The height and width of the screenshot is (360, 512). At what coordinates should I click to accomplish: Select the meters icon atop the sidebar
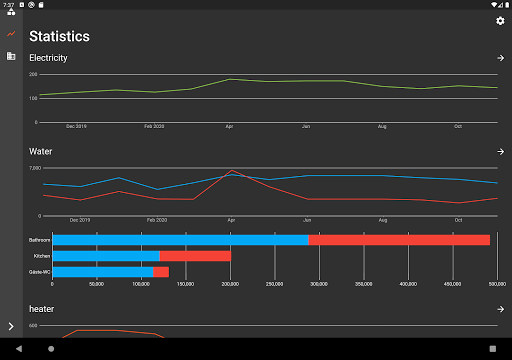(x=11, y=12)
